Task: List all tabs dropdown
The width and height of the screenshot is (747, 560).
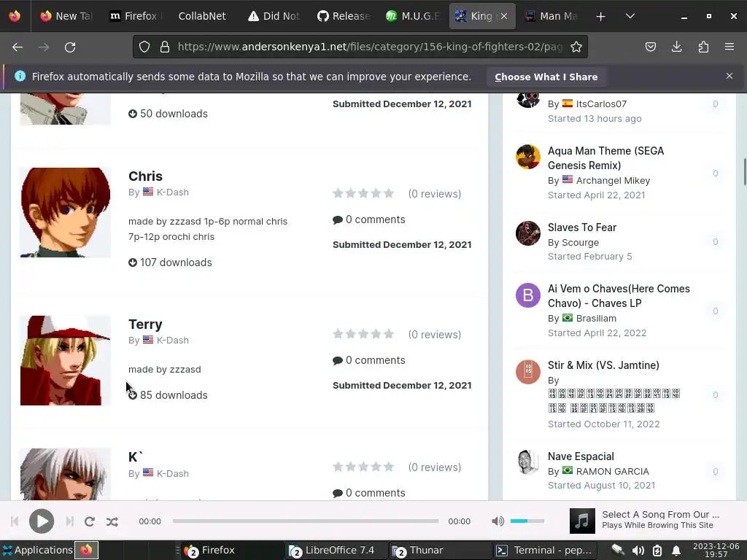Action: pyautogui.click(x=630, y=16)
